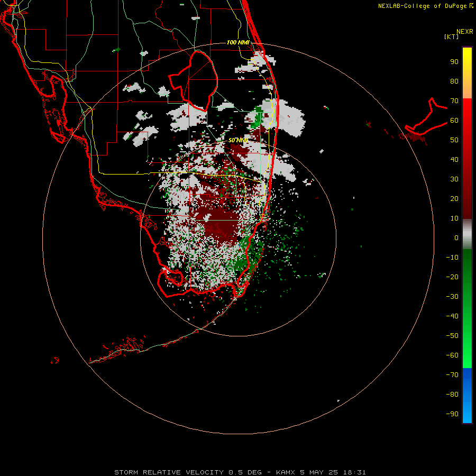Click the 100 NMI range ring label

(x=238, y=42)
